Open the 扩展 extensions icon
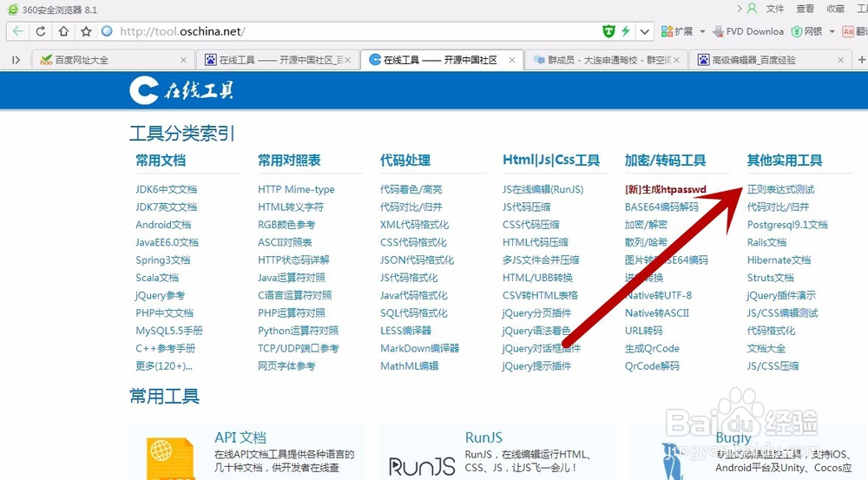The height and width of the screenshot is (480, 868). pyautogui.click(x=676, y=31)
